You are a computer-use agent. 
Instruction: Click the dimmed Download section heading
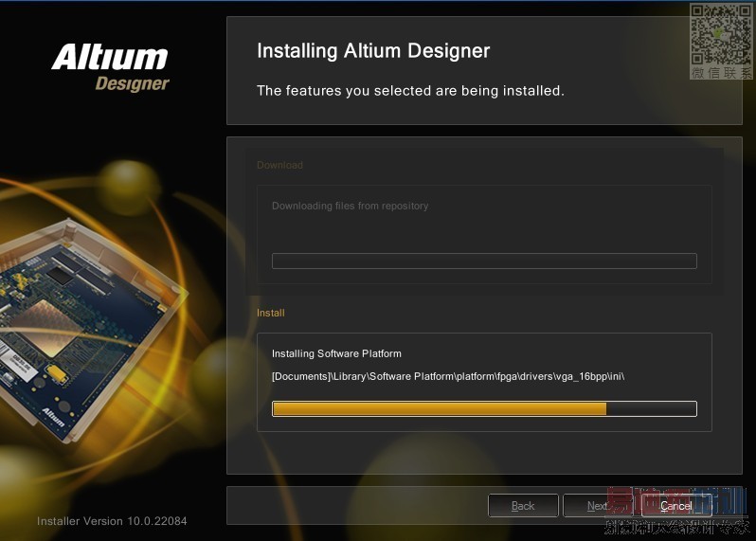279,165
